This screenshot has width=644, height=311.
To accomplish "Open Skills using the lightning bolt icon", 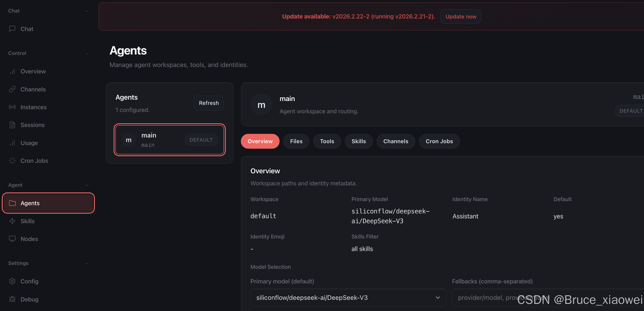I will [13, 221].
